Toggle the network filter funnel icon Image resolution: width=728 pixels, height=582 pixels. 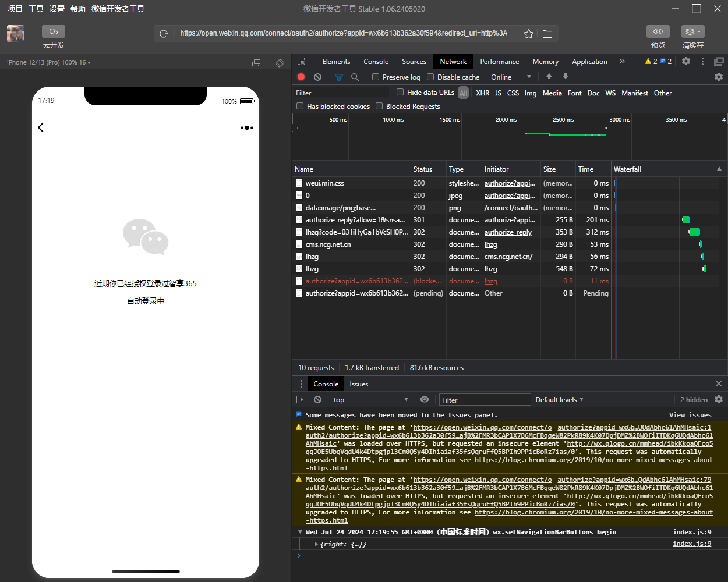pyautogui.click(x=338, y=77)
